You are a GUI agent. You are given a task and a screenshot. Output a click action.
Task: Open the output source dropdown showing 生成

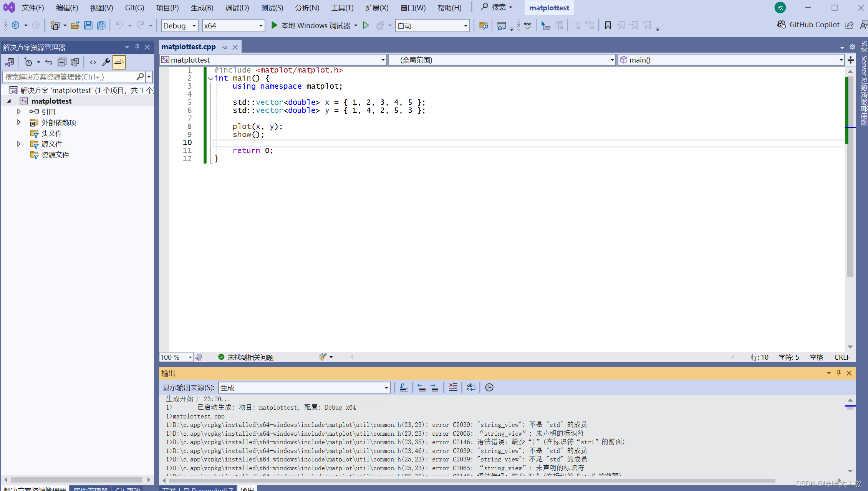pos(304,388)
